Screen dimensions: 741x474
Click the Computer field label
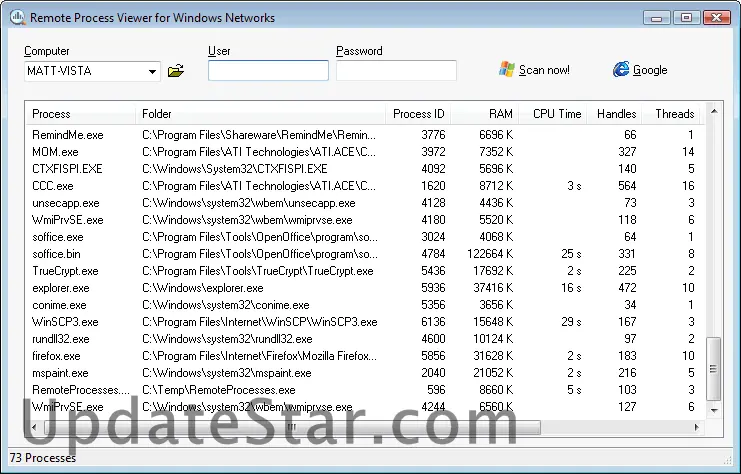click(x=47, y=51)
